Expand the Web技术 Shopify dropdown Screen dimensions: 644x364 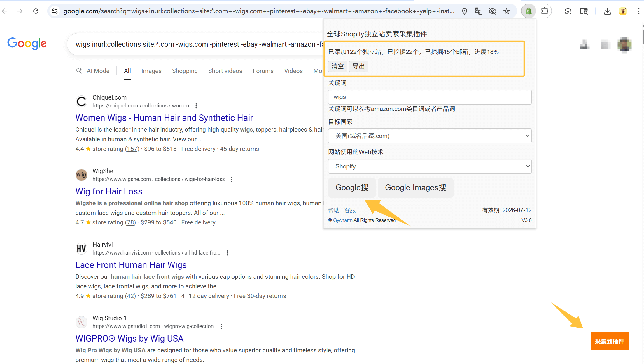coord(430,166)
